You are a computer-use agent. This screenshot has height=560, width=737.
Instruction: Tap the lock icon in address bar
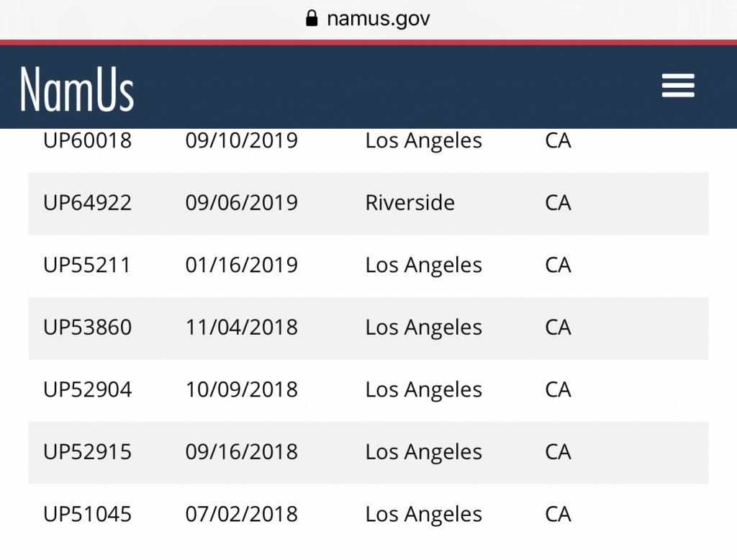click(312, 19)
